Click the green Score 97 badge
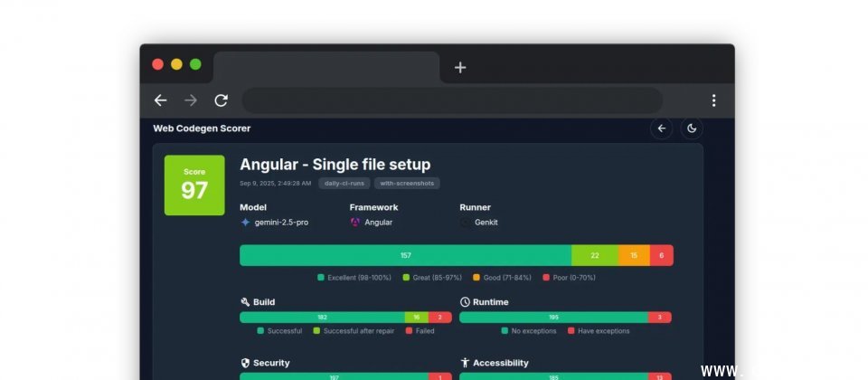 [x=194, y=185]
